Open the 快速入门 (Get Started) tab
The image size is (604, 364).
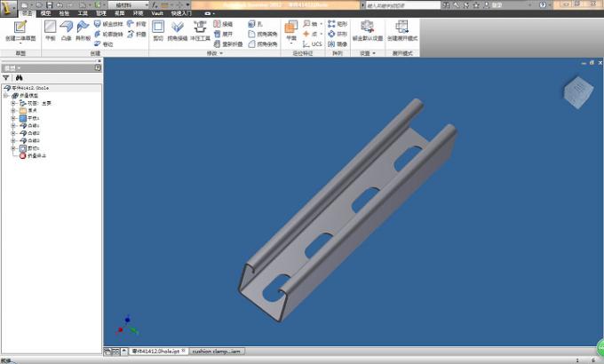181,13
